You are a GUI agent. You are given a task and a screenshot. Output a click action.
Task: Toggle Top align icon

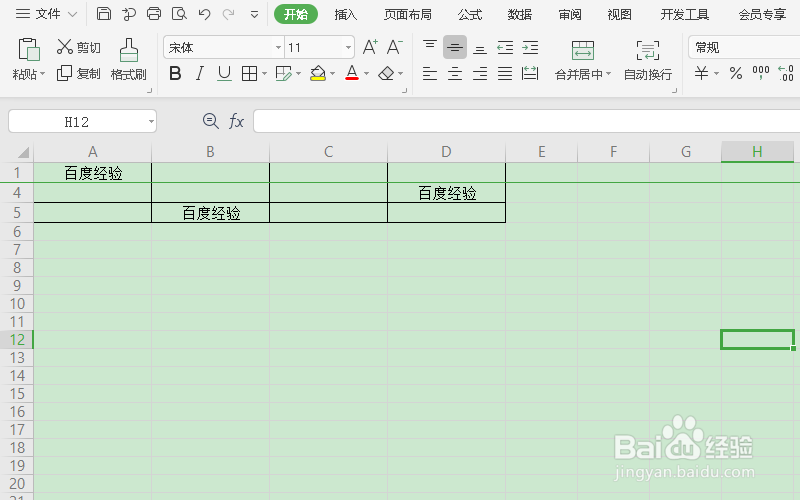click(x=430, y=47)
